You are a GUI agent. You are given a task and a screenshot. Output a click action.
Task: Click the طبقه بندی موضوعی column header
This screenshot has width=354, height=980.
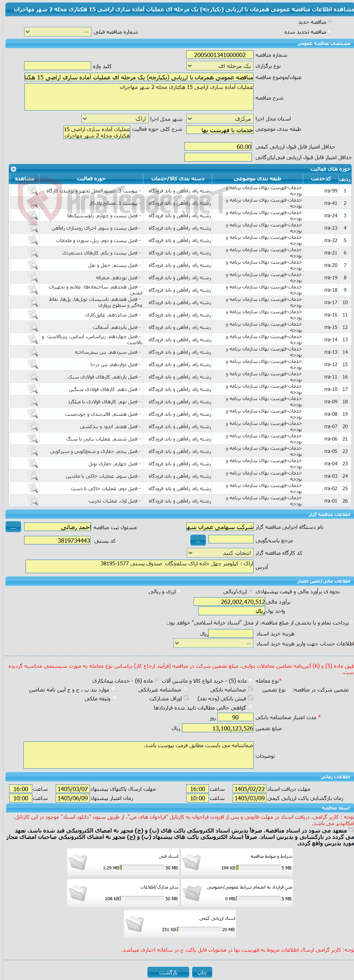[258, 178]
